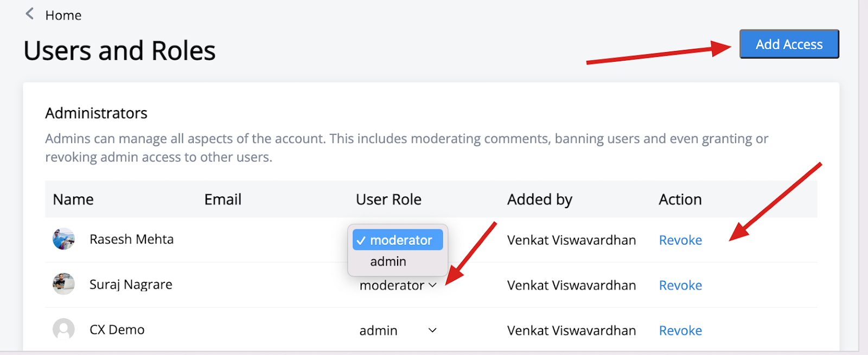This screenshot has width=868, height=355.
Task: Revoke access for Suraj Nagrare
Action: 680,286
